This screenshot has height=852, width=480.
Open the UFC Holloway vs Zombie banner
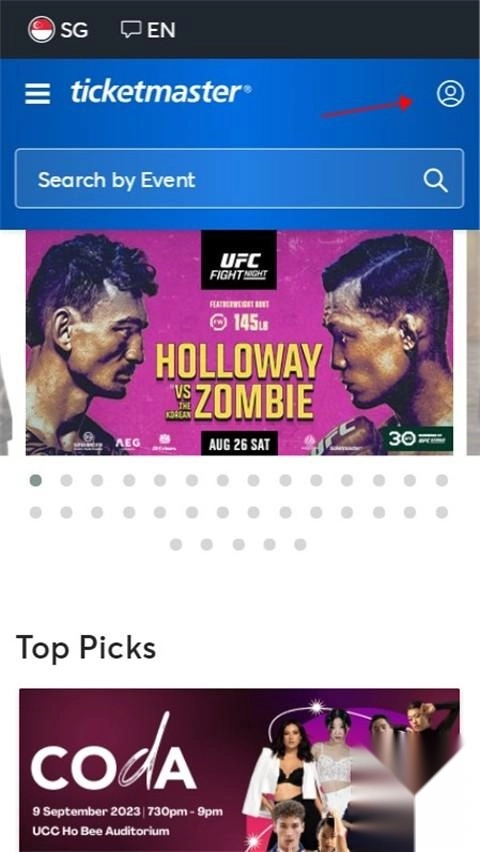[239, 342]
